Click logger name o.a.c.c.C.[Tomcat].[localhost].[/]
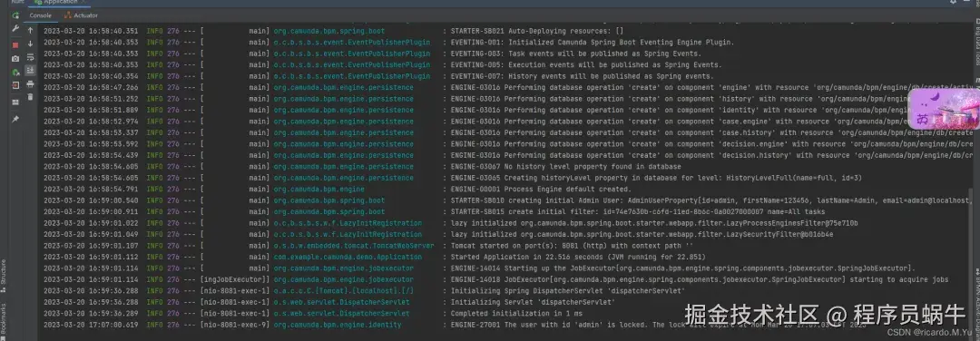 point(343,291)
